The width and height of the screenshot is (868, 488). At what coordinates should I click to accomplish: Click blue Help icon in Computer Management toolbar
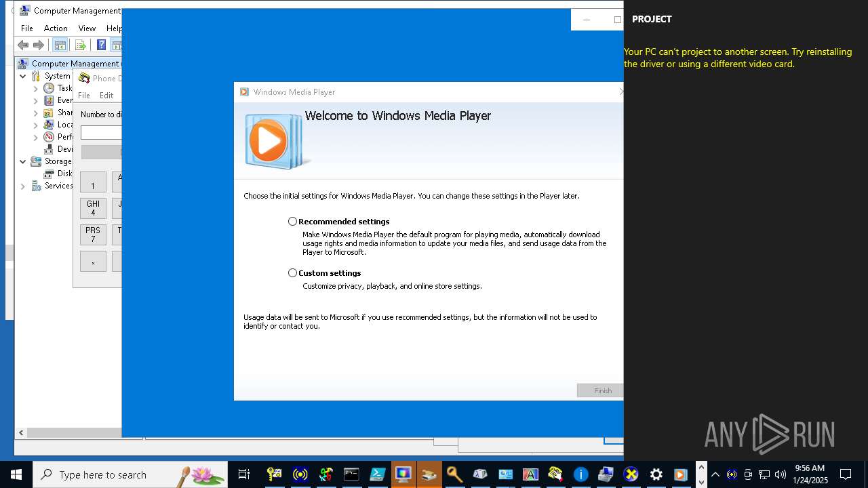pyautogui.click(x=101, y=45)
